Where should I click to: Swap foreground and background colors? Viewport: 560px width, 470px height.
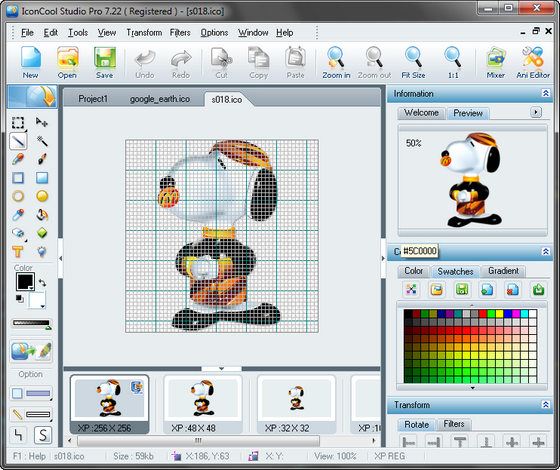(x=42, y=282)
